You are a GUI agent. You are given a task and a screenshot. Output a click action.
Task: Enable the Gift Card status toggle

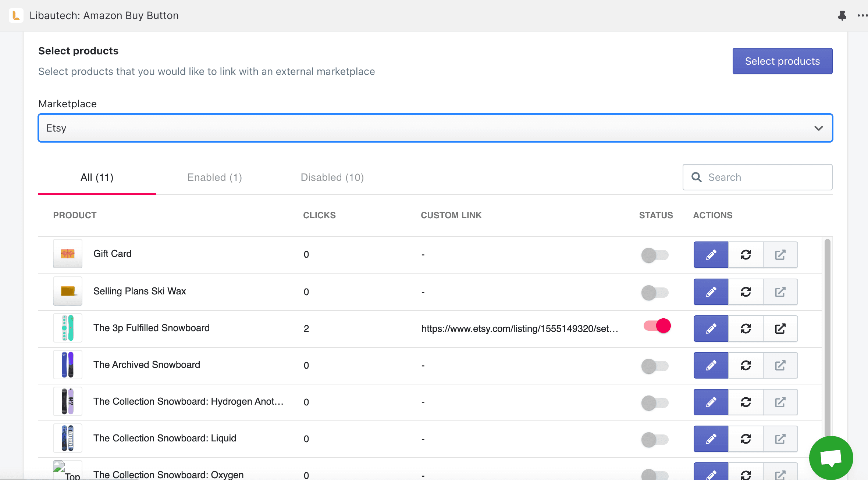[655, 255]
